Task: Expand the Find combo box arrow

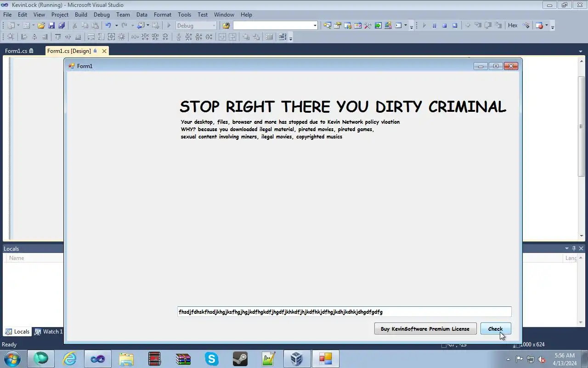Action: point(315,25)
